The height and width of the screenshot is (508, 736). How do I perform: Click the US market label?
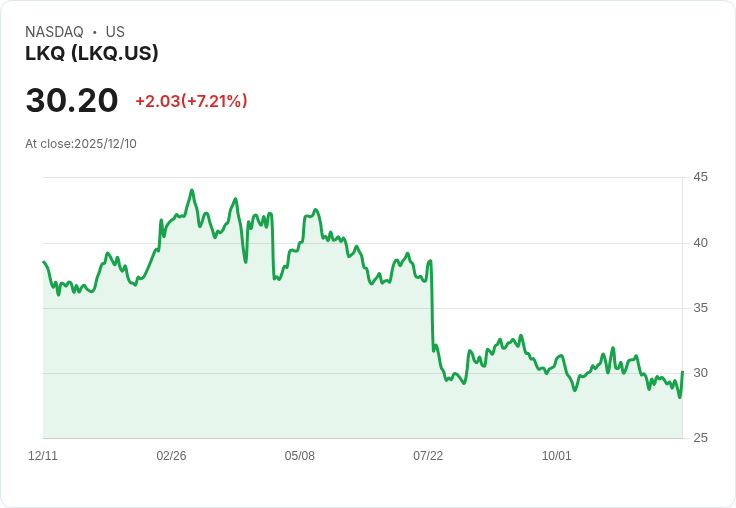[115, 32]
